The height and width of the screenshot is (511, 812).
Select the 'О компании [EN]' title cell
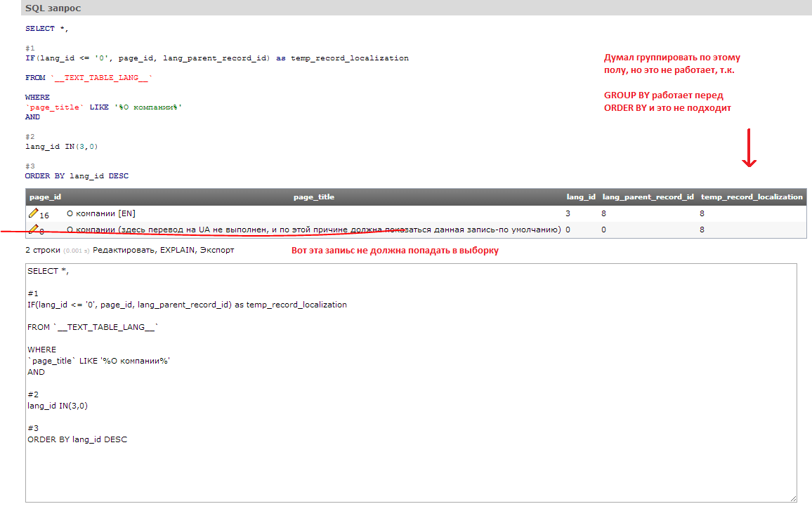click(100, 213)
